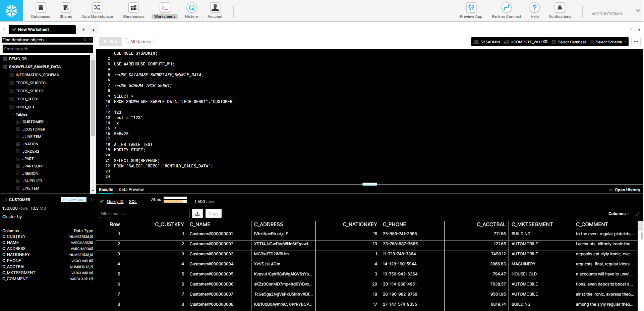Open the SQL link

coord(133,202)
